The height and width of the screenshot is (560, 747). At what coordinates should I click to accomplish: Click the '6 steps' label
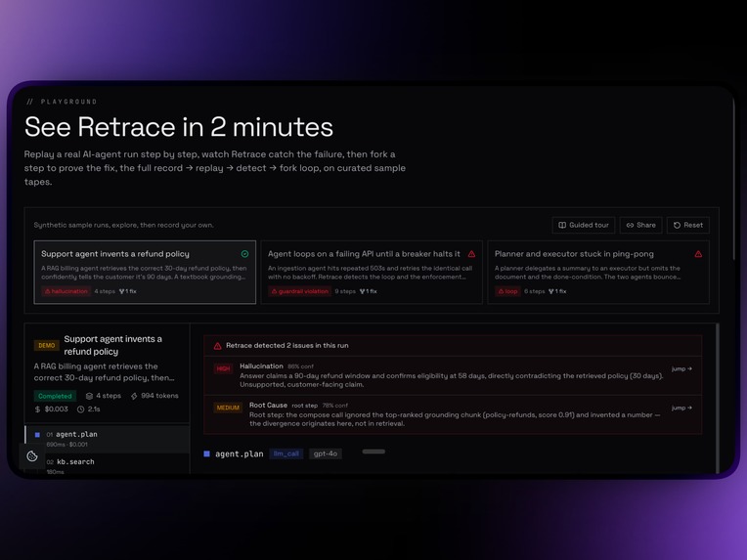(x=535, y=291)
